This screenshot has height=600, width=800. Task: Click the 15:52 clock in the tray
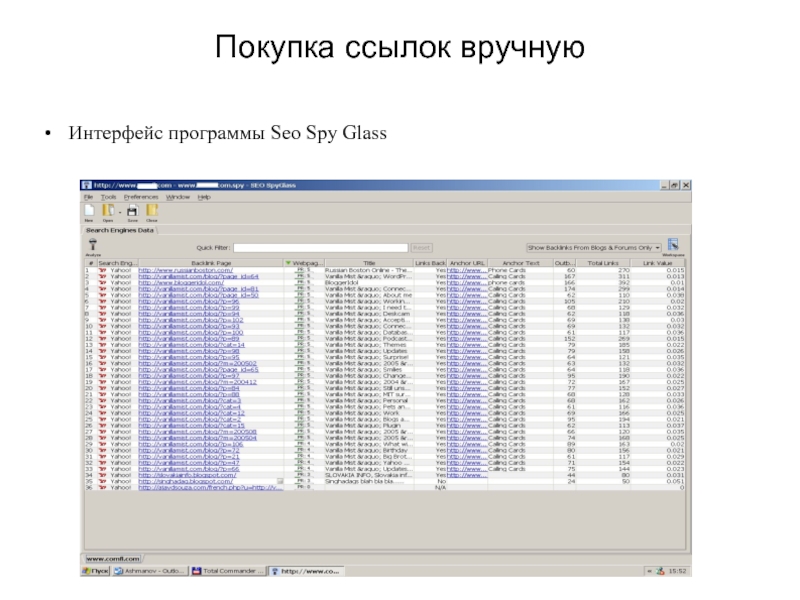(678, 571)
